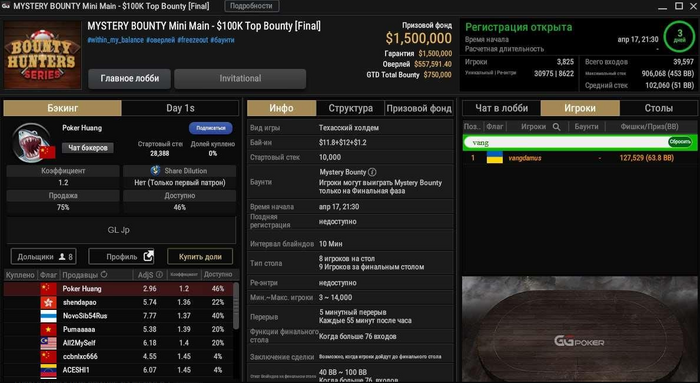The height and width of the screenshot is (383, 700).
Task: Select the Игроки tab
Action: click(x=580, y=108)
